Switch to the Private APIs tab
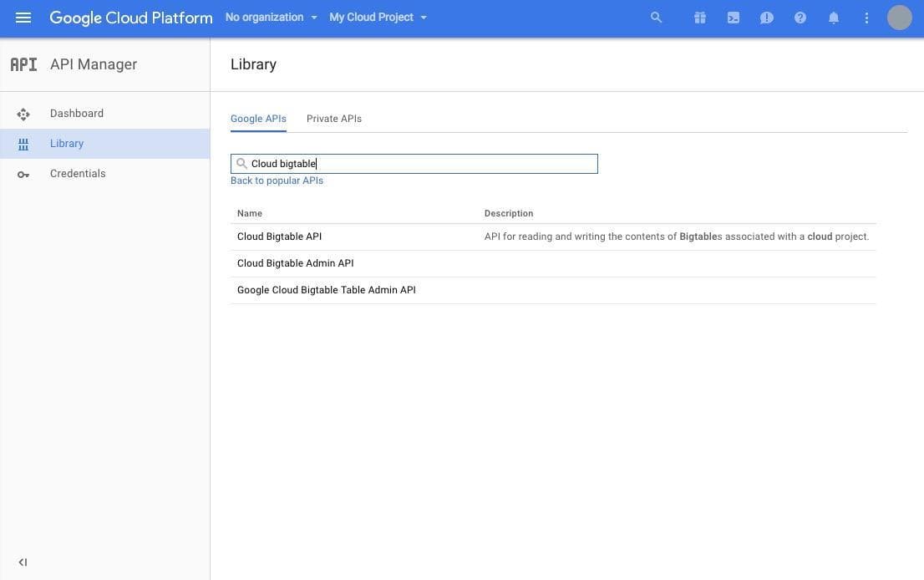The height and width of the screenshot is (580, 924). [x=334, y=119]
